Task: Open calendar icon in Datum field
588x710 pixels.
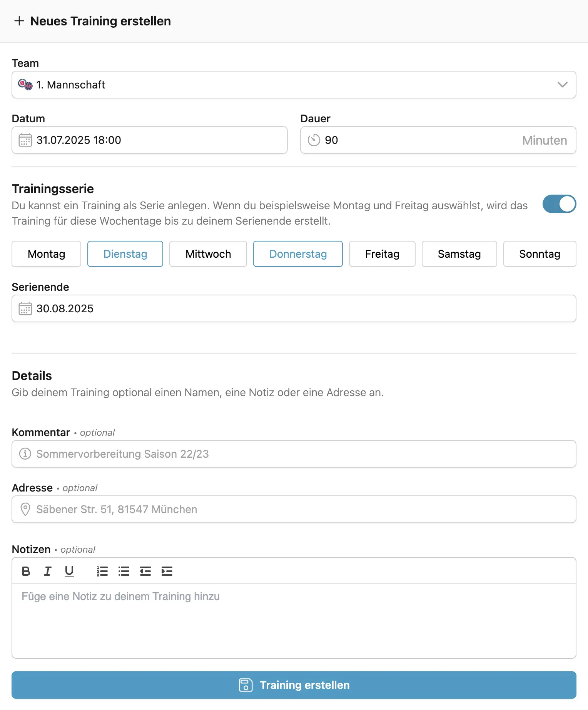Action: coord(25,140)
